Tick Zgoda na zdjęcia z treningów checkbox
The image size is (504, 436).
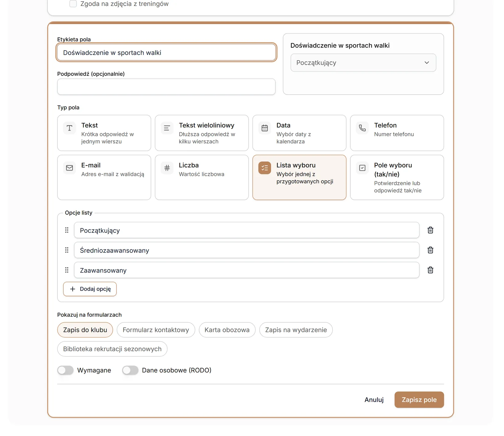pyautogui.click(x=73, y=4)
